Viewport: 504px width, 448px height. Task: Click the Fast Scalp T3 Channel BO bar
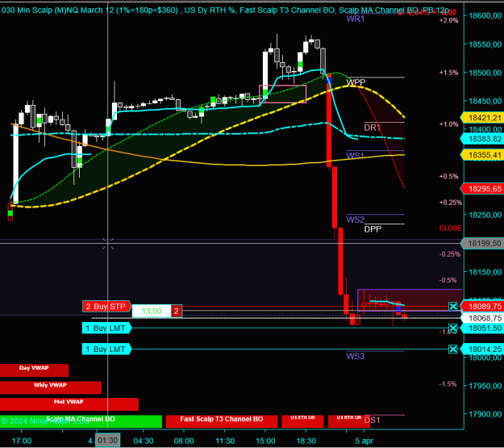pos(222,421)
